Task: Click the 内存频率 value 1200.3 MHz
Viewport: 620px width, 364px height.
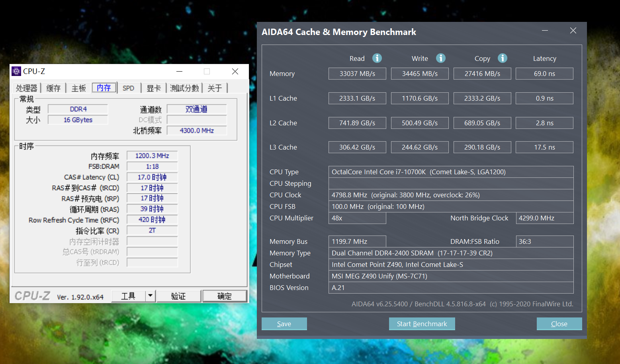Action: click(x=152, y=156)
